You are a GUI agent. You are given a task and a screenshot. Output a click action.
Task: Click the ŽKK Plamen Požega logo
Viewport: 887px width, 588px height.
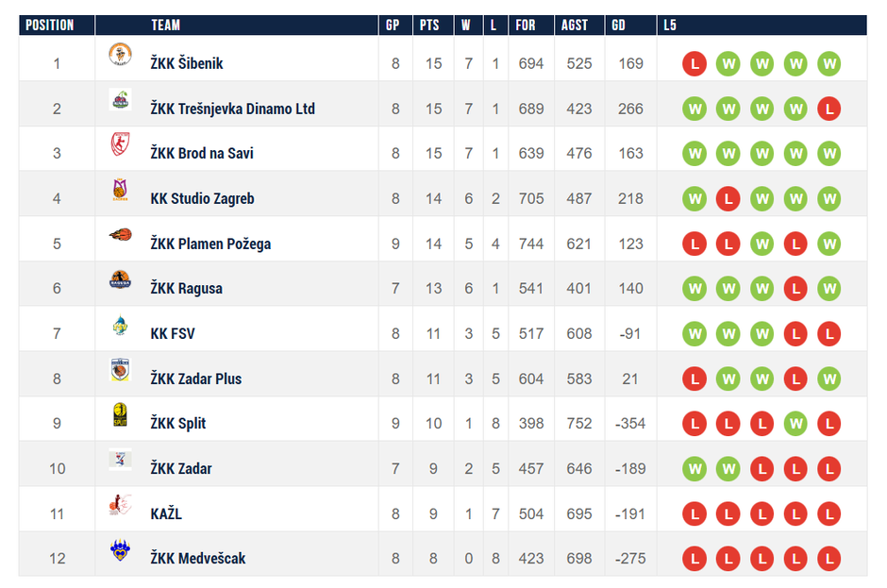[x=120, y=236]
